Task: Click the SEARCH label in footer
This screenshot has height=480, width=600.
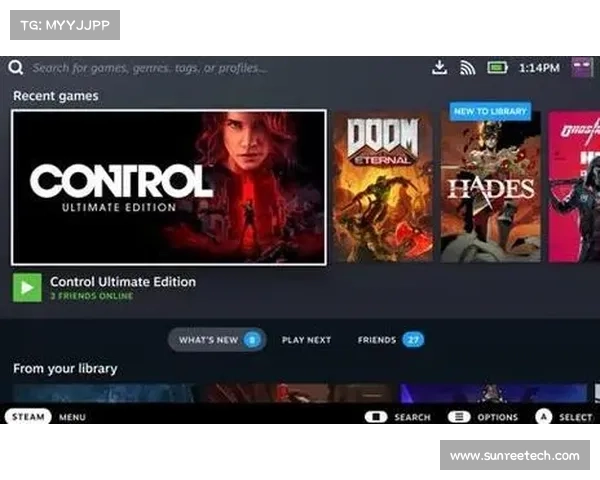Action: coord(412,417)
